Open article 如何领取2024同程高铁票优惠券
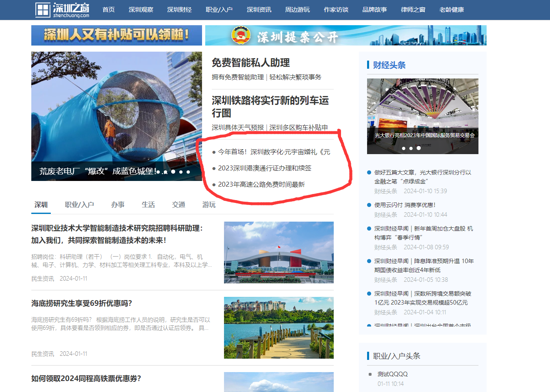This screenshot has height=392, width=550. [x=86, y=379]
